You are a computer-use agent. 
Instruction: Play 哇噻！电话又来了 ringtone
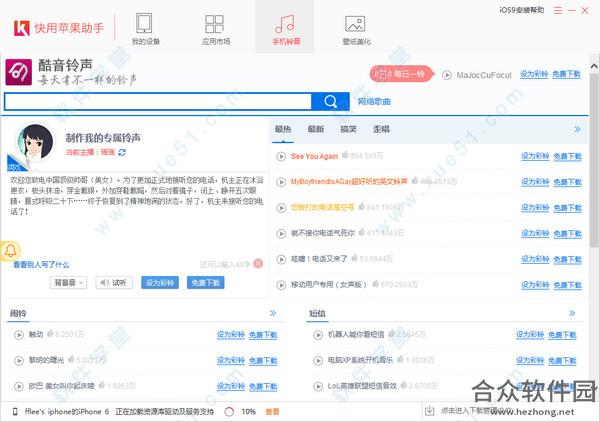281,259
